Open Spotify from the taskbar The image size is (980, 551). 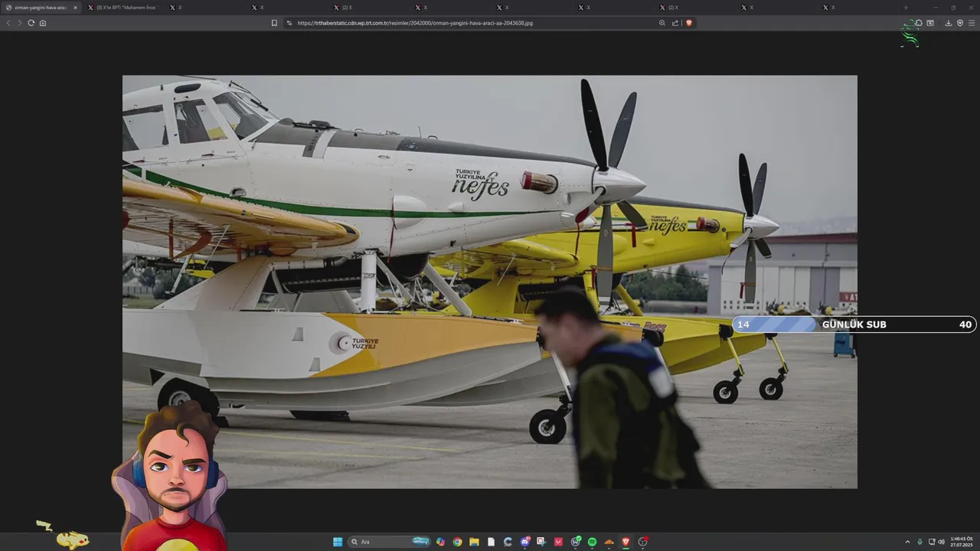(592, 542)
